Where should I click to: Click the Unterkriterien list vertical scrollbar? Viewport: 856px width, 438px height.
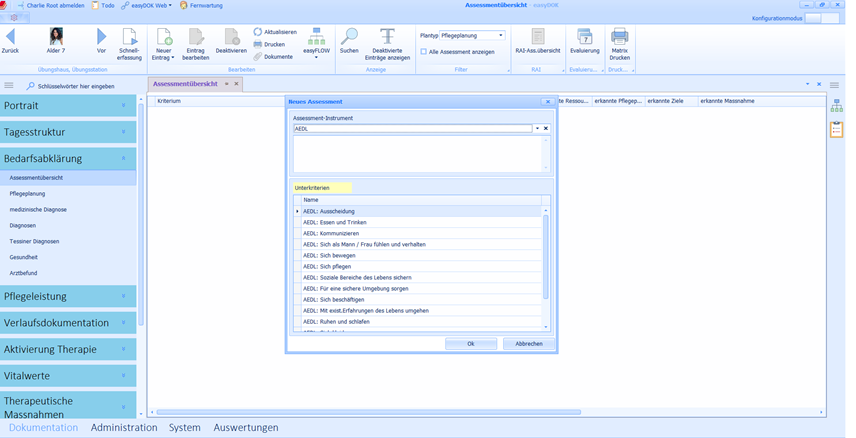(x=546, y=257)
